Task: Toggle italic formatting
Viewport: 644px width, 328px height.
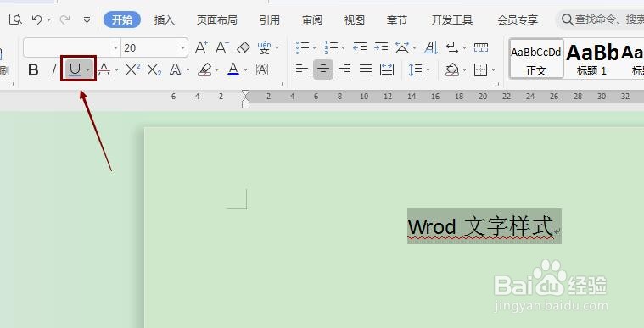Action: (53, 69)
